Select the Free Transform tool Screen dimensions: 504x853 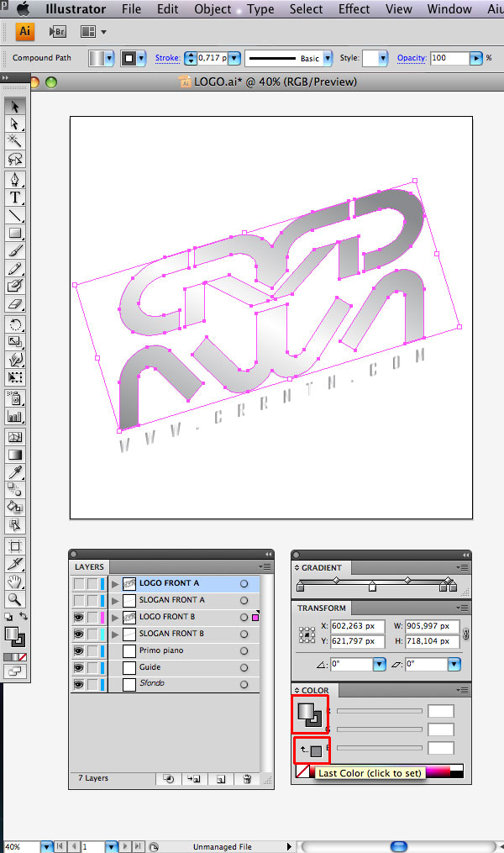[14, 377]
